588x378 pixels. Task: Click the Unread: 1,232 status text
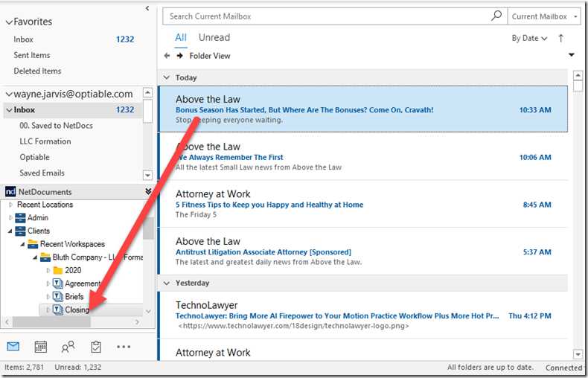coord(78,368)
